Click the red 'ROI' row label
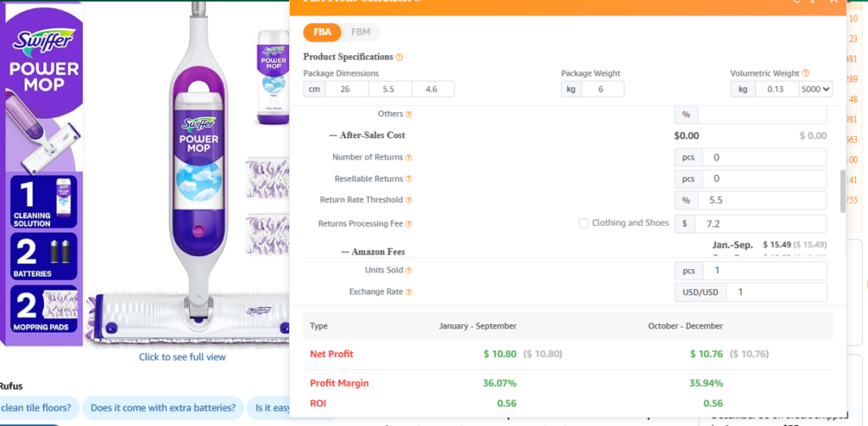 pyautogui.click(x=318, y=403)
